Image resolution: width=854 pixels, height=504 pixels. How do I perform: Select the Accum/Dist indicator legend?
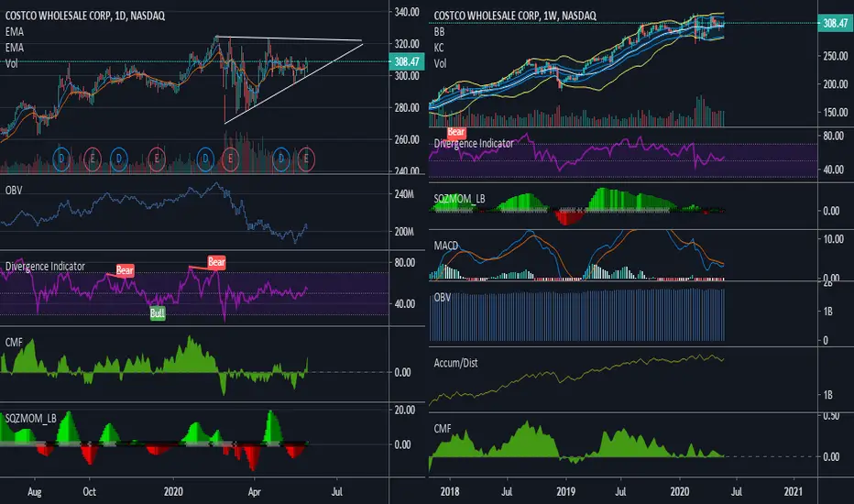(455, 363)
